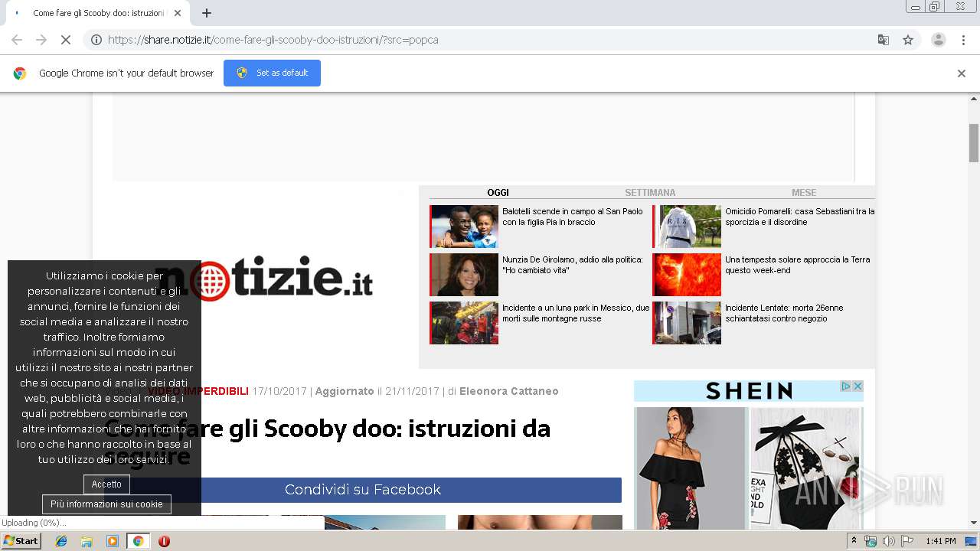Open the Action Center flag icon
Image resolution: width=980 pixels, height=551 pixels.
click(x=907, y=541)
